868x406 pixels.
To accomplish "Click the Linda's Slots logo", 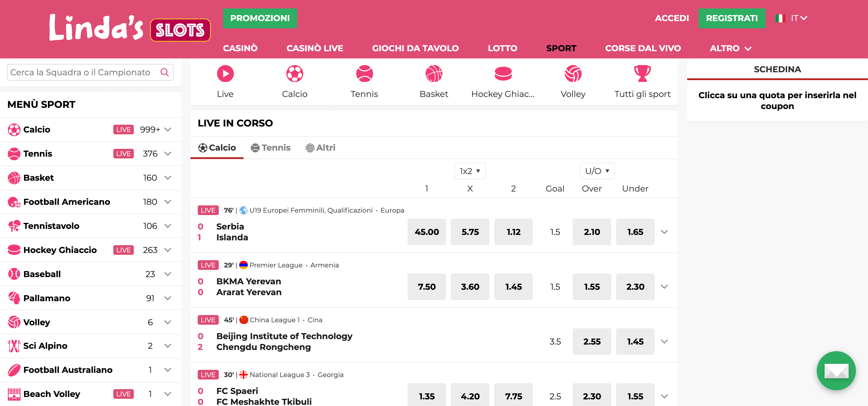I will [130, 28].
